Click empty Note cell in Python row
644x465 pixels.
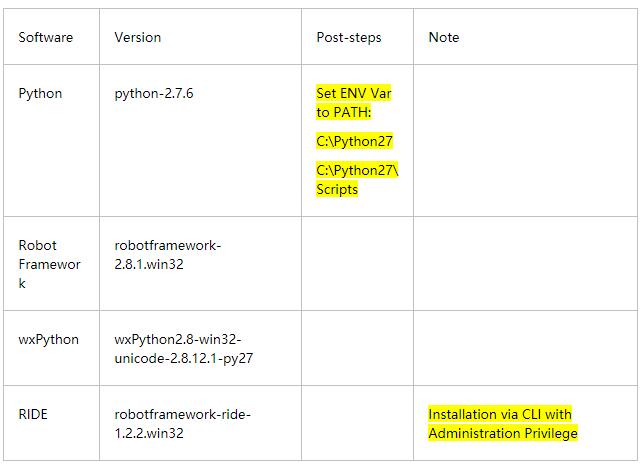[x=525, y=140]
